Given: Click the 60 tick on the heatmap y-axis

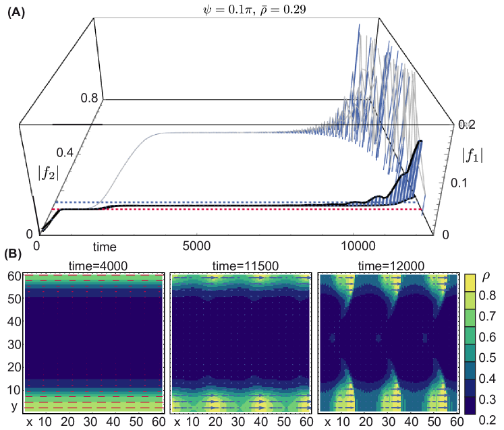Looking at the screenshot, I should click(13, 276).
